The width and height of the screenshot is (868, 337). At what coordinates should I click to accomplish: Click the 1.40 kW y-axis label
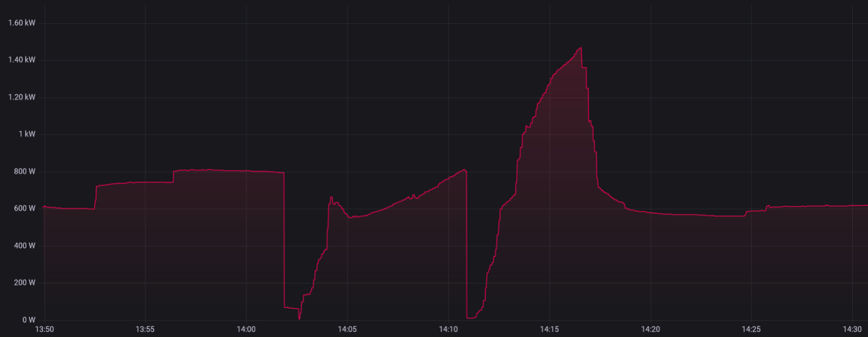[x=22, y=60]
